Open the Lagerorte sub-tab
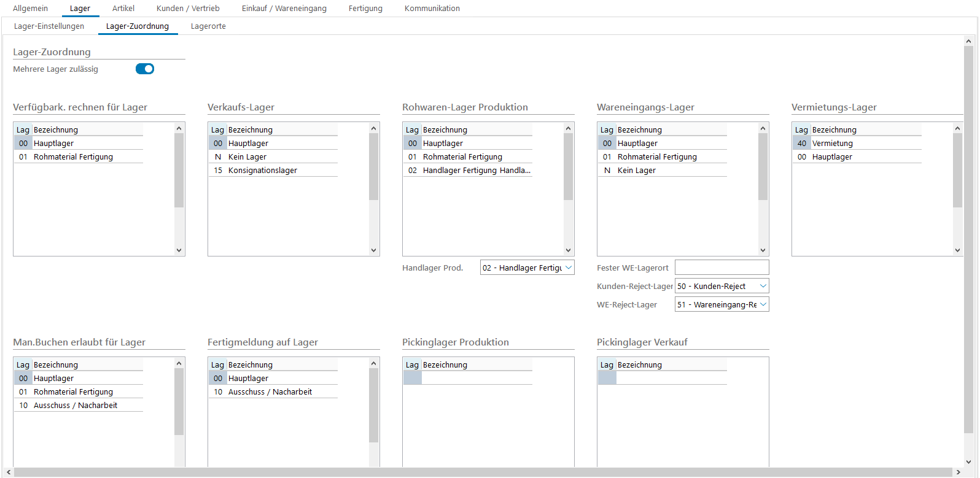Screen dimensions: 980x478 tap(208, 26)
